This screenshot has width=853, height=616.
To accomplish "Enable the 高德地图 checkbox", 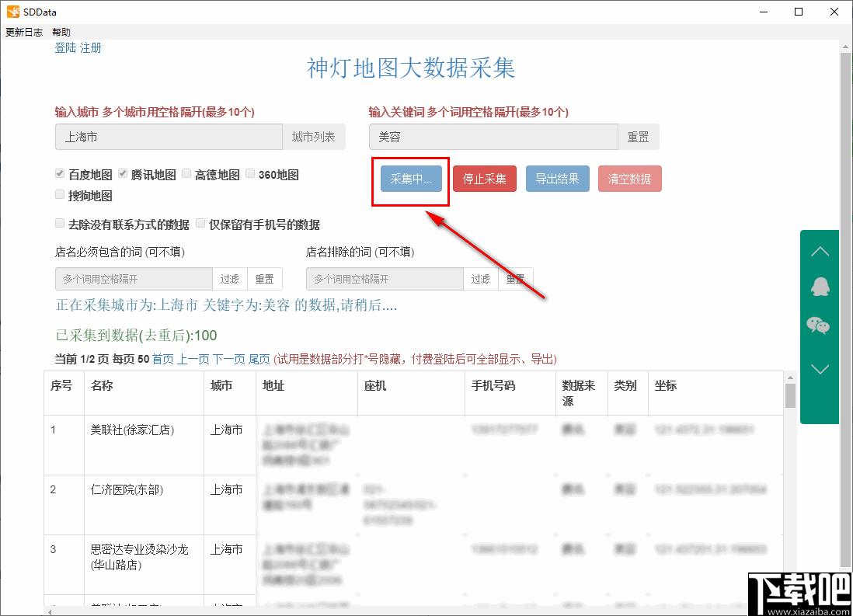I will [186, 173].
